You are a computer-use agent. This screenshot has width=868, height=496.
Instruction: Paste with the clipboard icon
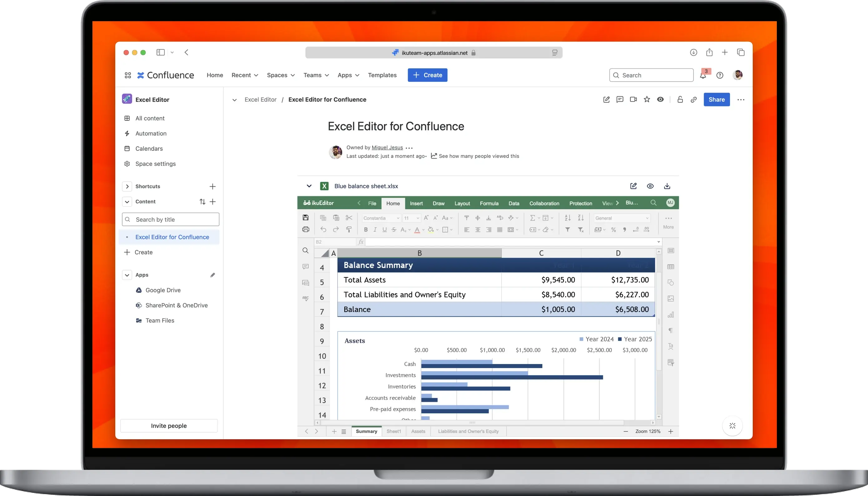coord(336,218)
